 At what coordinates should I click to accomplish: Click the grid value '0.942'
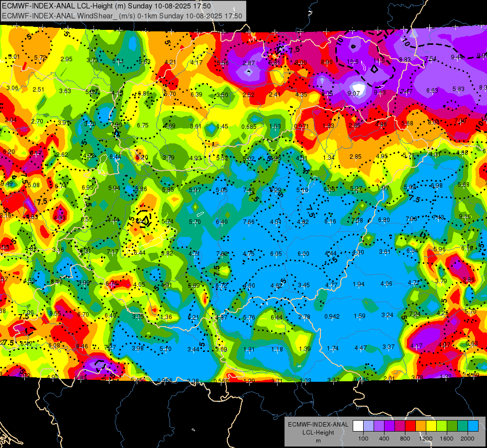[x=332, y=317]
